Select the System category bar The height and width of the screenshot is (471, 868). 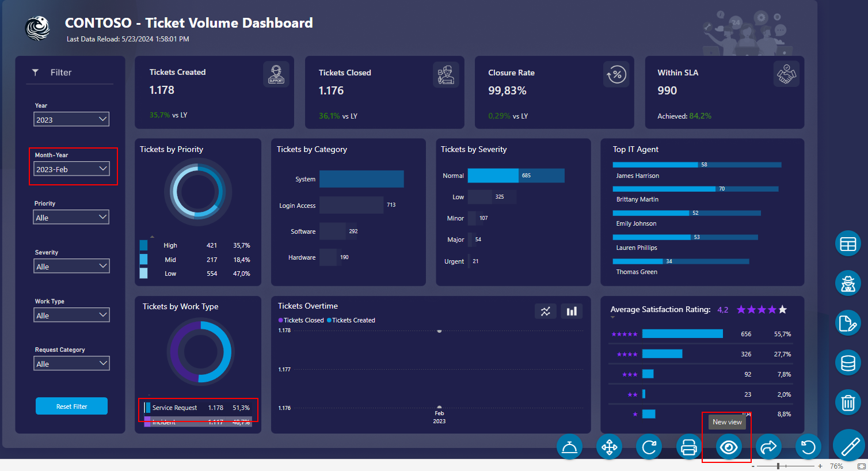361,179
